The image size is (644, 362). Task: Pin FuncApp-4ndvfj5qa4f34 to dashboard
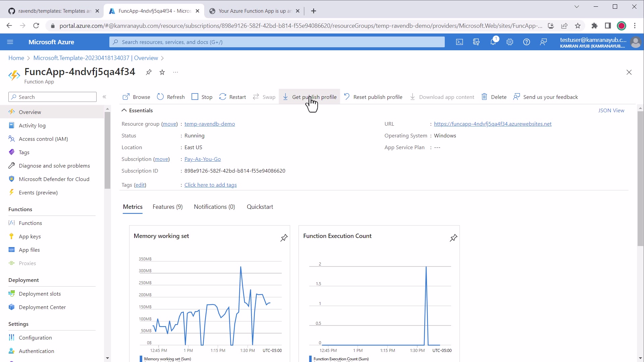click(149, 72)
